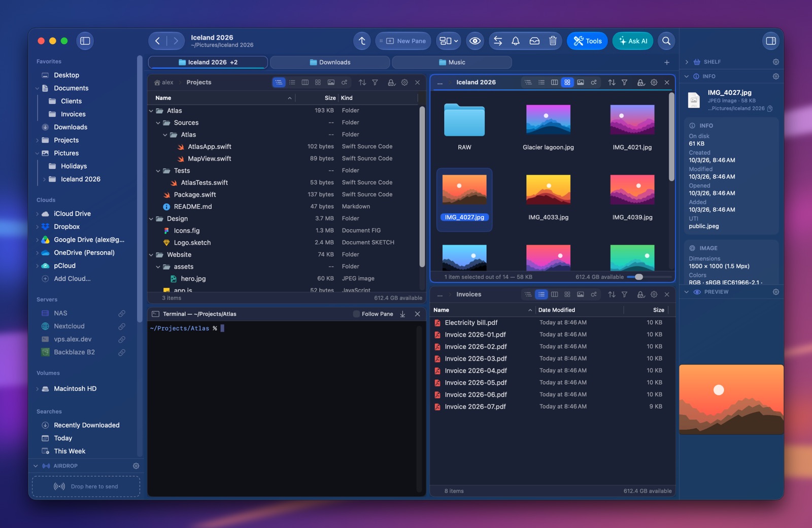This screenshot has height=528, width=812.
Task: Click terminal download arrow icon
Action: (x=402, y=314)
